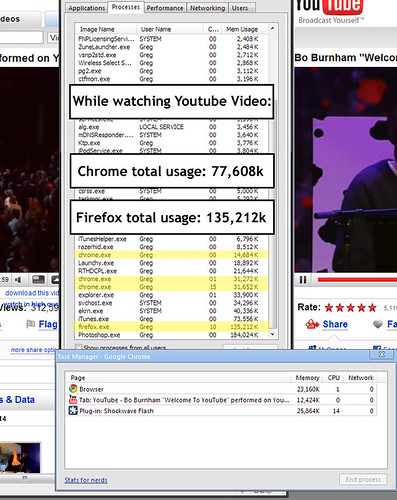
Task: Sort processes by User Name column
Action: [x=170, y=29]
